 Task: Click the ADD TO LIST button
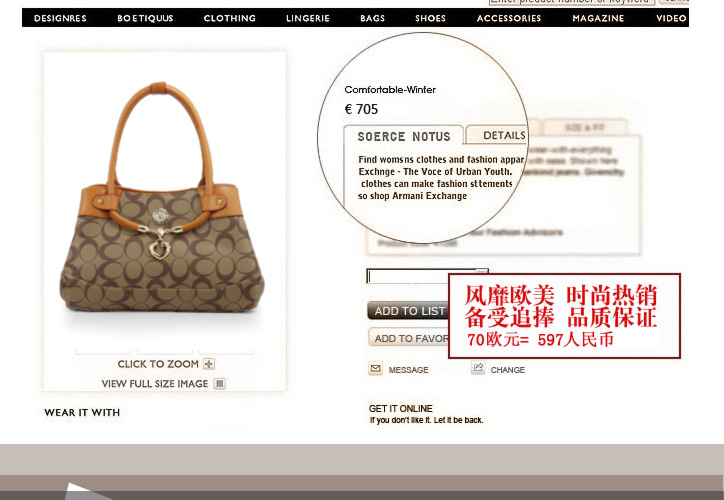click(x=408, y=311)
